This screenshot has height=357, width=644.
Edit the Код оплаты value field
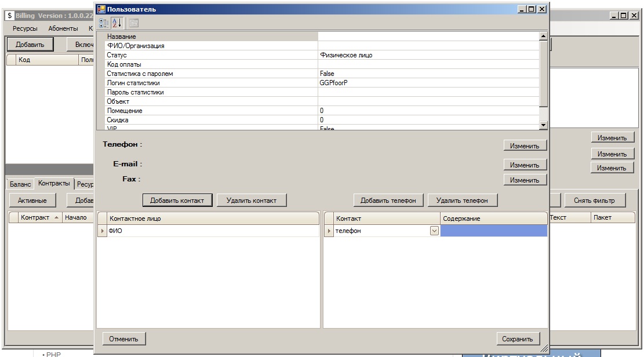pyautogui.click(x=428, y=64)
